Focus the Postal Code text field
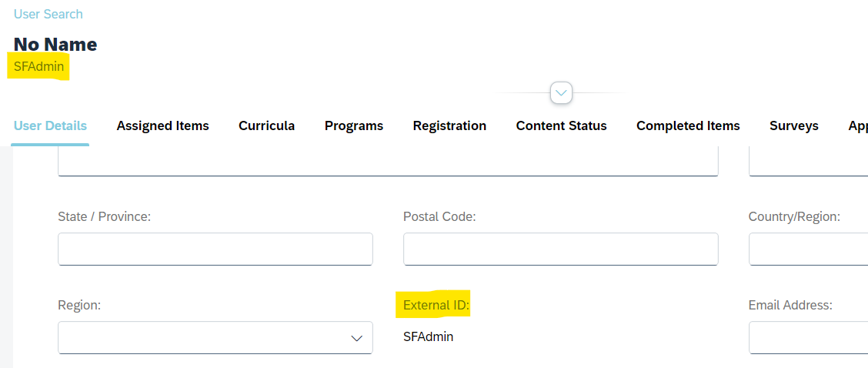Image resolution: width=868 pixels, height=368 pixels. (561, 249)
